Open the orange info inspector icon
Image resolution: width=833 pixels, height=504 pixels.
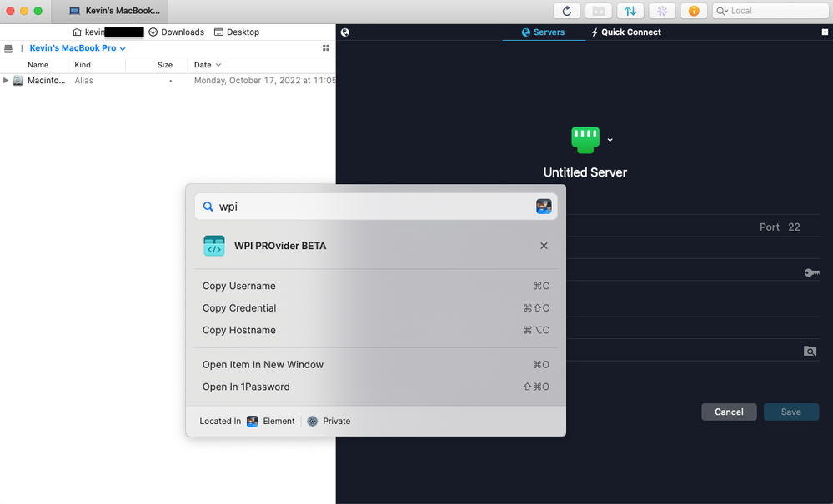click(x=694, y=11)
